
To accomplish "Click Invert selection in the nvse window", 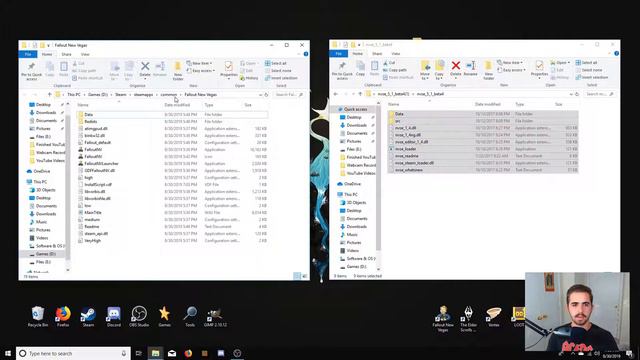I will point(591,77).
